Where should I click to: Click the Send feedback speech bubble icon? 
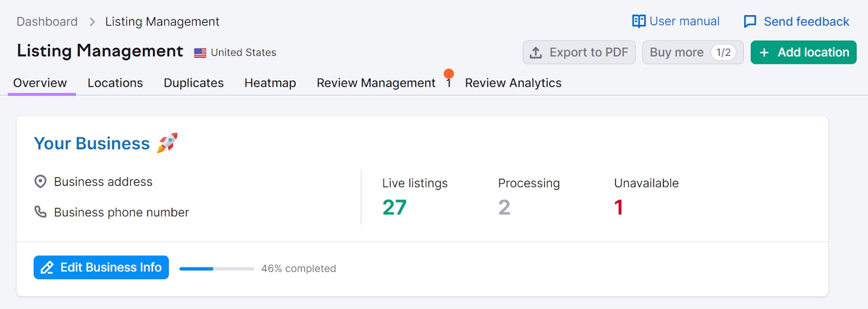click(750, 22)
